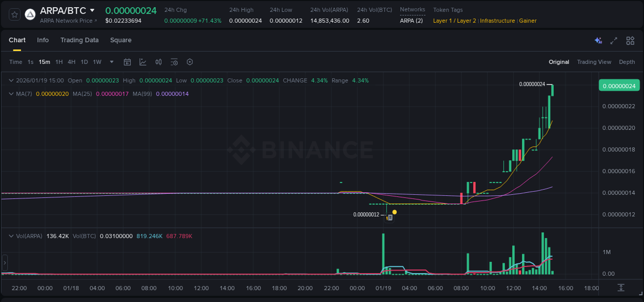Switch to the Trading Data tab
Viewport: 644px width, 302px height.
pos(79,40)
